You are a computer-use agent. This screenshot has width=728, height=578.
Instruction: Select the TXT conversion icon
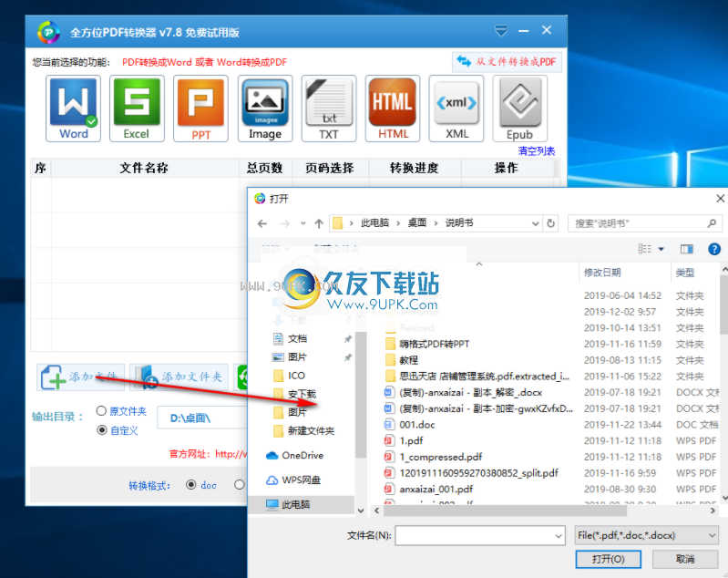point(329,108)
